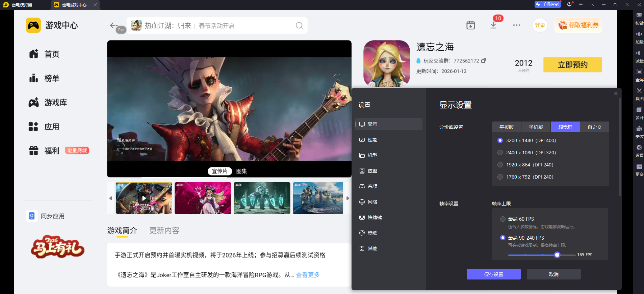Click the 登录 login button

point(540,25)
